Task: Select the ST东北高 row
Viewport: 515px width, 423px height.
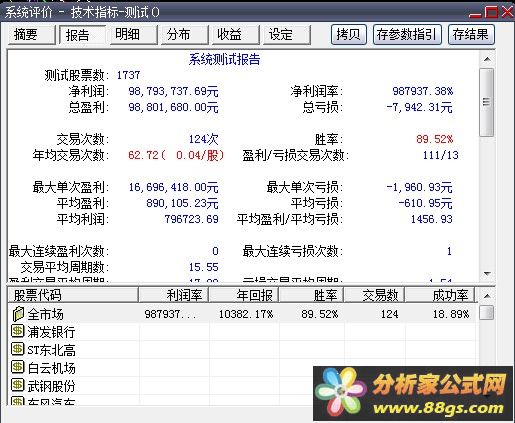Action: (x=243, y=349)
